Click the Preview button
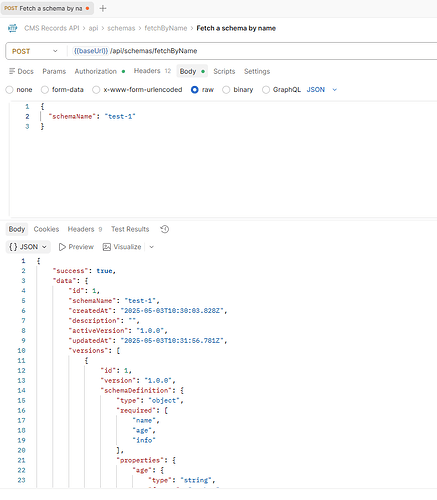Viewport: 437px width, 500px height. tap(76, 247)
